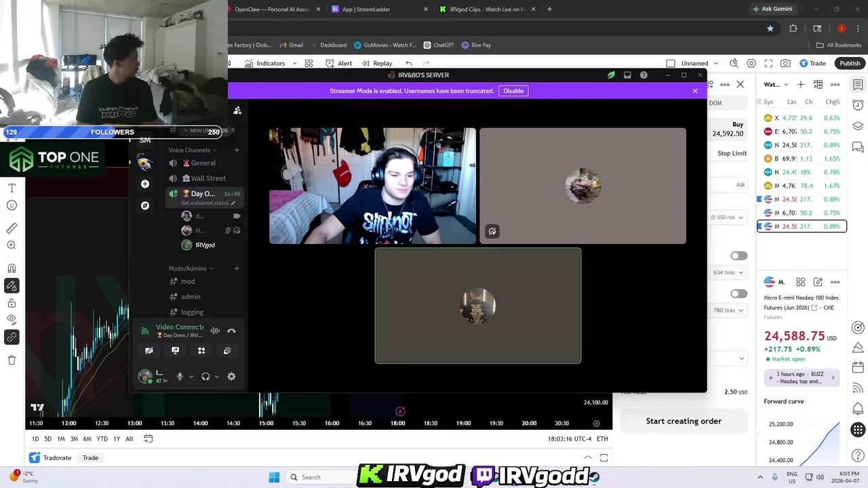Toggle the drawings sync link icon
Image resolution: width=868 pixels, height=488 pixels.
pyautogui.click(x=12, y=337)
